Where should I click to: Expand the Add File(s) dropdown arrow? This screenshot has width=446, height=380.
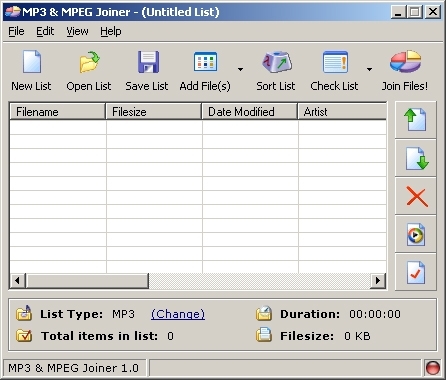[240, 69]
